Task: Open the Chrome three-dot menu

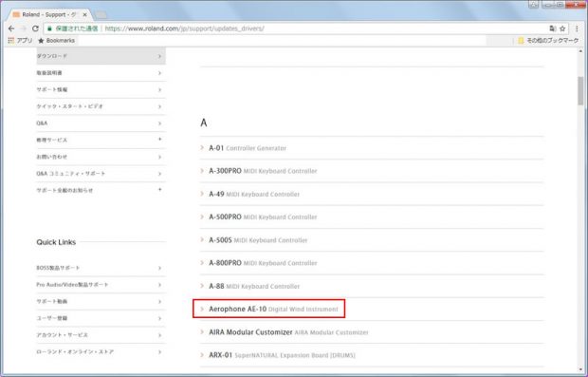Action: pos(577,28)
